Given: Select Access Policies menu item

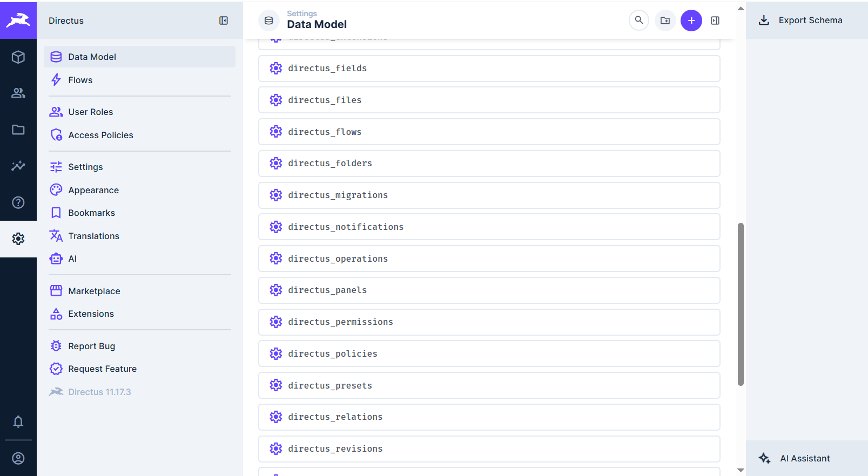Looking at the screenshot, I should [x=100, y=135].
